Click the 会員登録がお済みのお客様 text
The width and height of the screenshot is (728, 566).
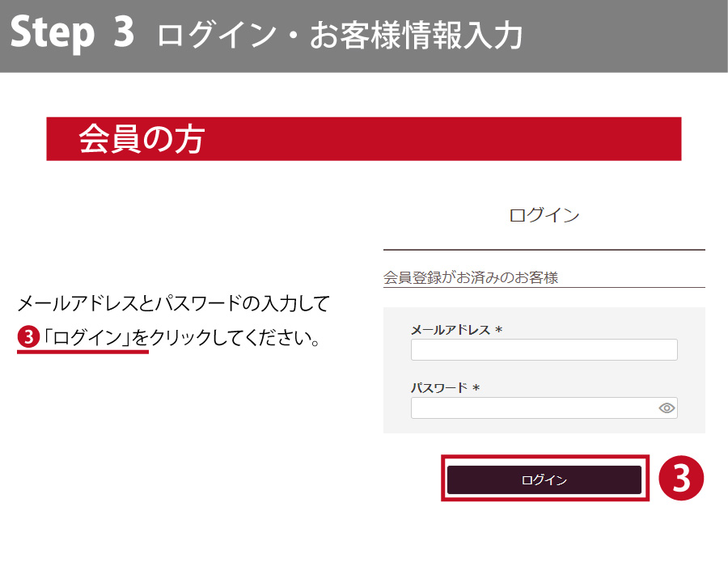471,278
